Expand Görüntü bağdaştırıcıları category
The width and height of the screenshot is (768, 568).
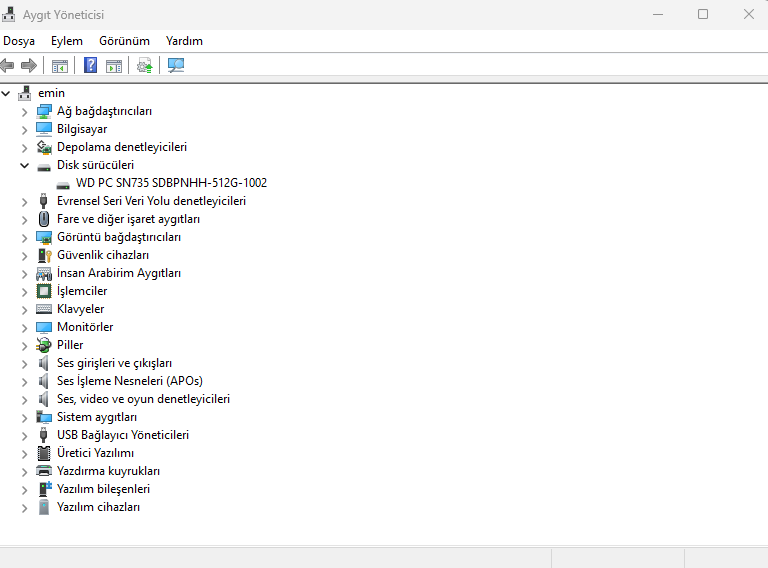point(24,238)
